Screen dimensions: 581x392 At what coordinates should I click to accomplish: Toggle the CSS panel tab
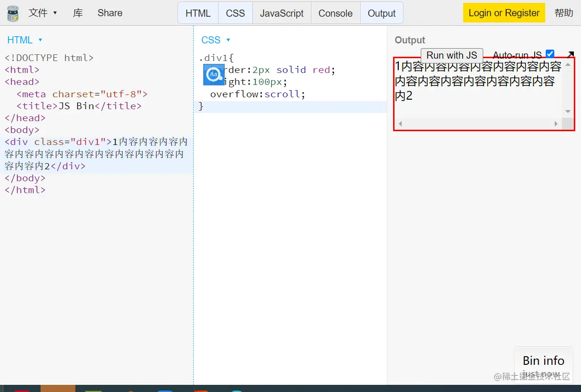click(x=235, y=13)
